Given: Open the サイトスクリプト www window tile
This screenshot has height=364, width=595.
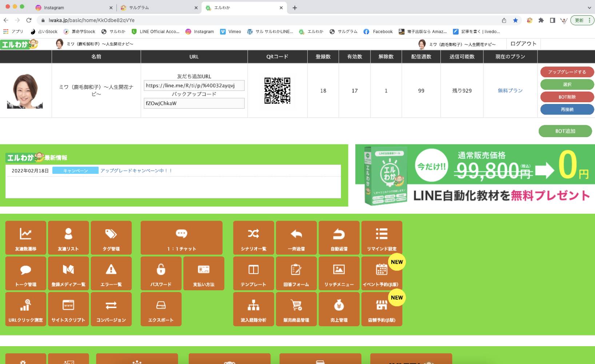Looking at the screenshot, I should [68, 309].
